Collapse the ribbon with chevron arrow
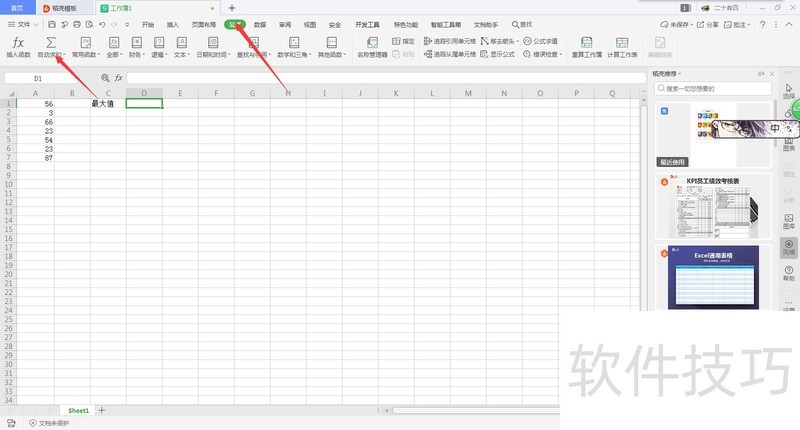Viewport: 800px width, 430px height. click(x=790, y=24)
